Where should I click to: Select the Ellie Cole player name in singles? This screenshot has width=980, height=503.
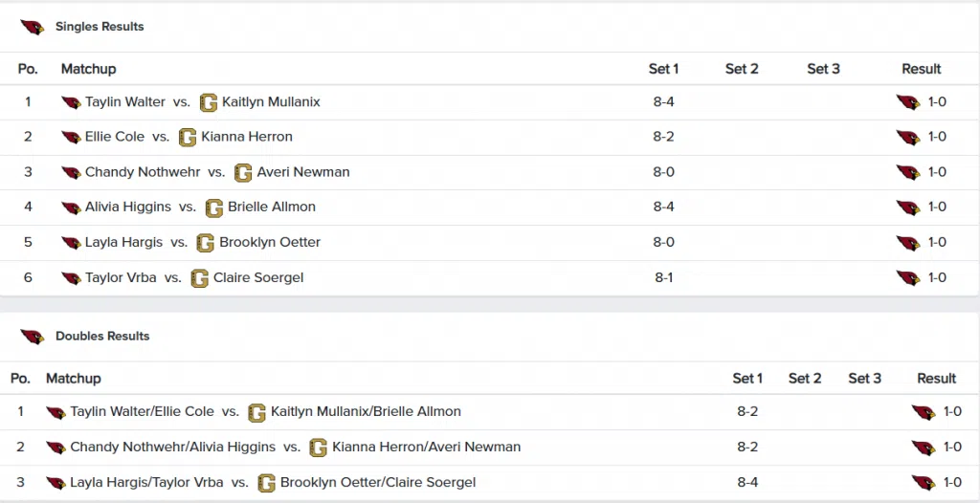[115, 137]
